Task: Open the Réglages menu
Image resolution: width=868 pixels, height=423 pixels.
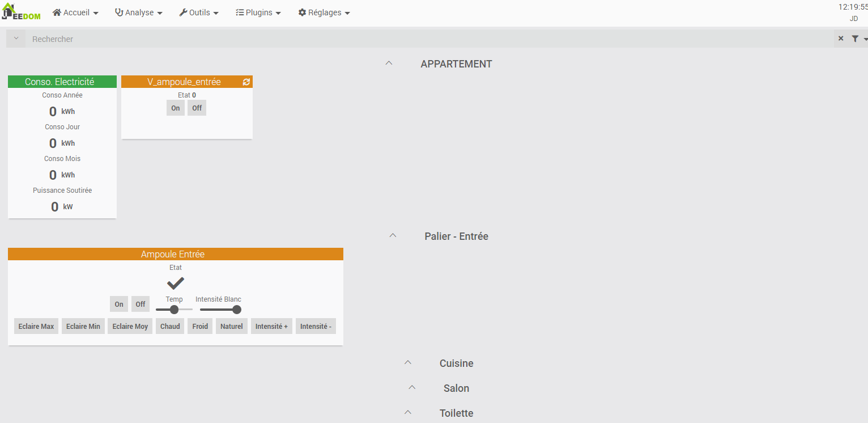Action: (324, 12)
